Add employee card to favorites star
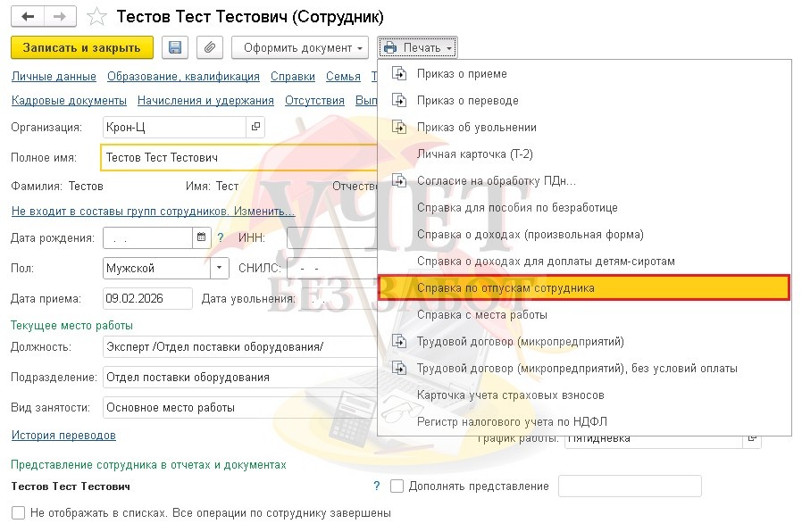Viewport: 802px width, 532px height. point(96,17)
